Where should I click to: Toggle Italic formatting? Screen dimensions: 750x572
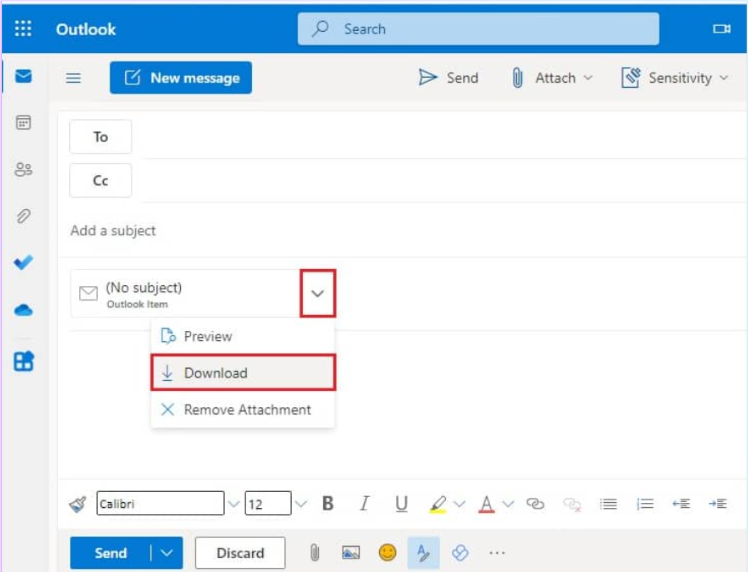[364, 503]
